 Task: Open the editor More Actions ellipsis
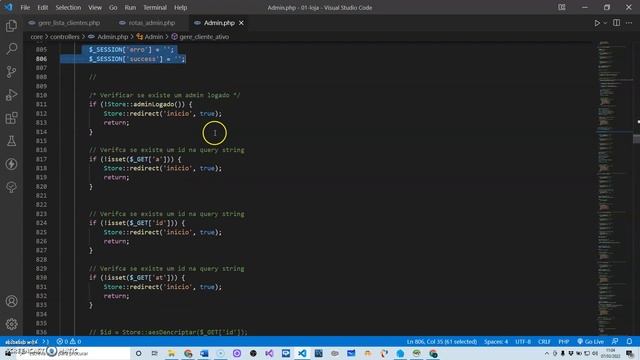629,23
